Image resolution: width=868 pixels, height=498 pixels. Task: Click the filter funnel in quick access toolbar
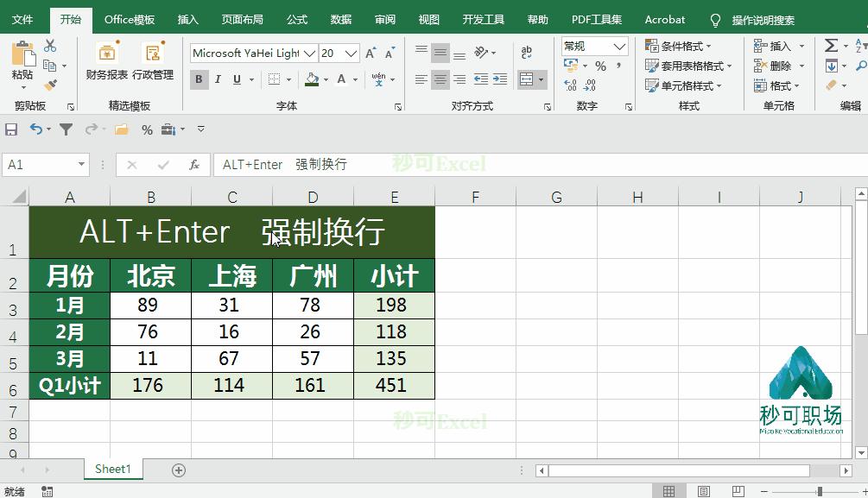[x=66, y=129]
